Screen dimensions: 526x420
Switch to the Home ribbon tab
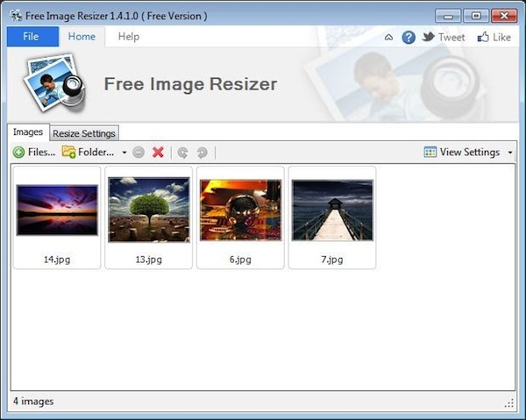coord(82,37)
